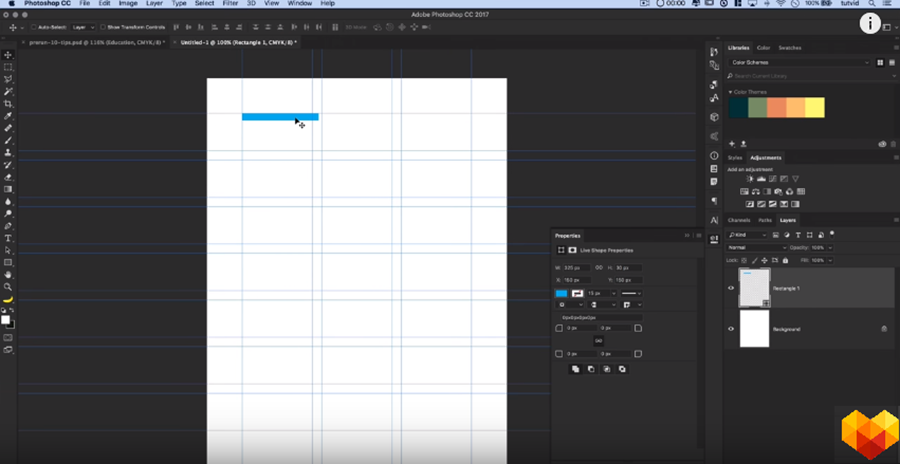Select the Move tool

point(8,54)
